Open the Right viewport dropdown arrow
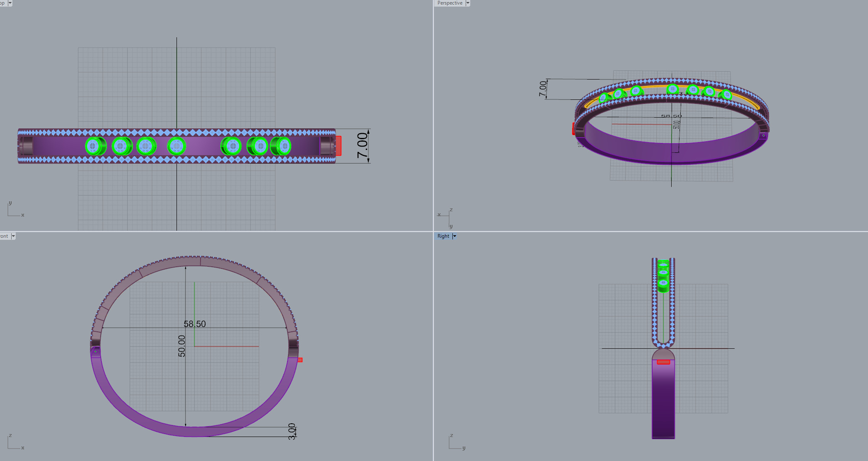 [455, 236]
